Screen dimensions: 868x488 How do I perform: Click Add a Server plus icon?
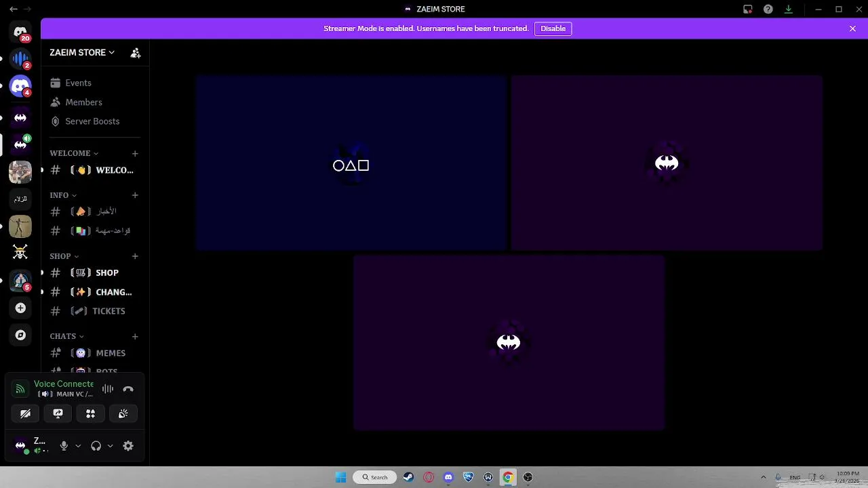point(20,308)
